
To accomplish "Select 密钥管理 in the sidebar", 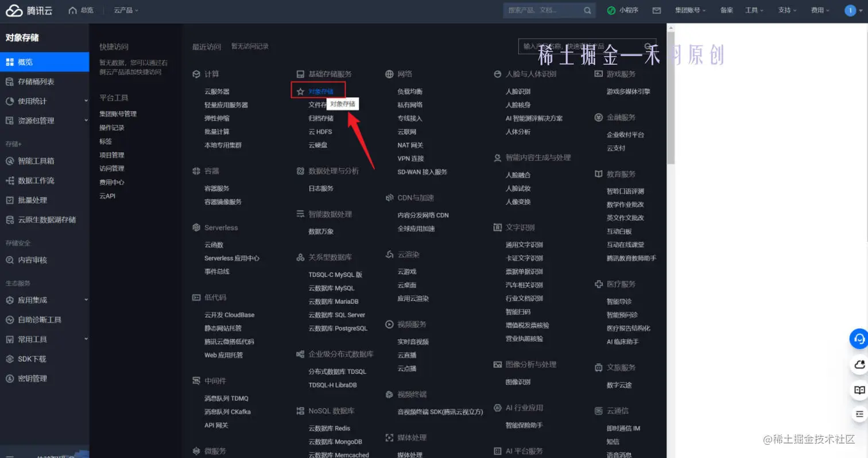I will pyautogui.click(x=44, y=378).
